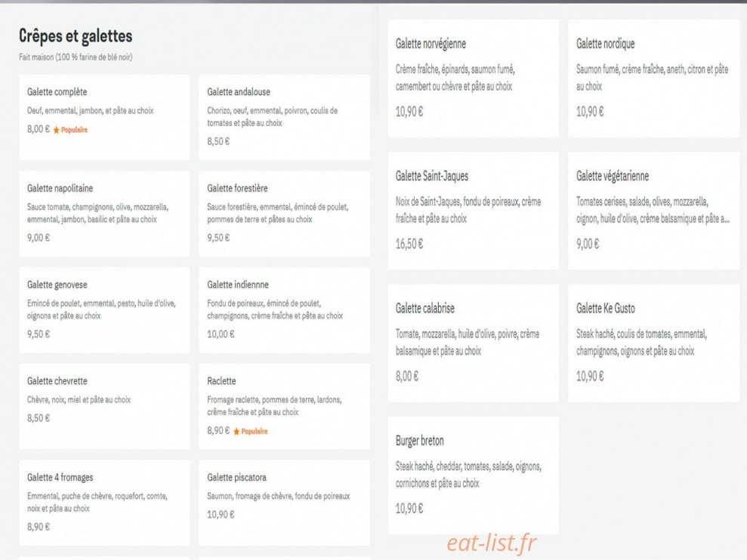Open the Galette calabrise card

[473, 343]
